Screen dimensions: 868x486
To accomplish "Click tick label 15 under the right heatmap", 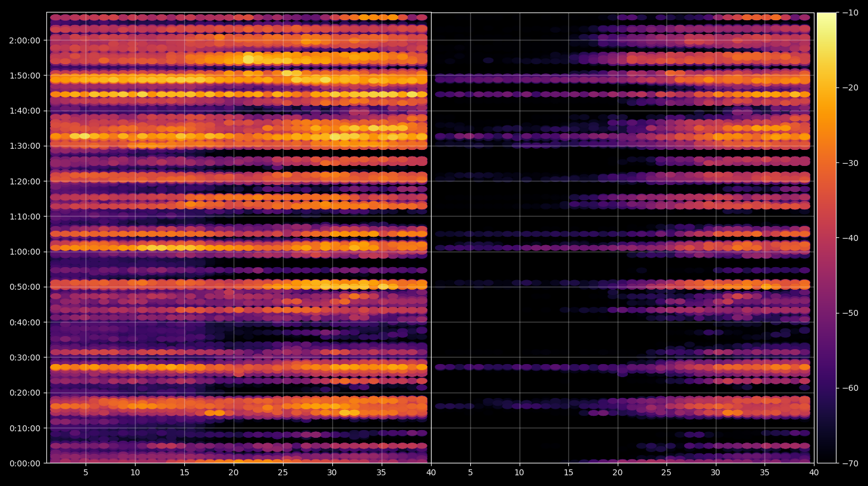I will [x=568, y=473].
